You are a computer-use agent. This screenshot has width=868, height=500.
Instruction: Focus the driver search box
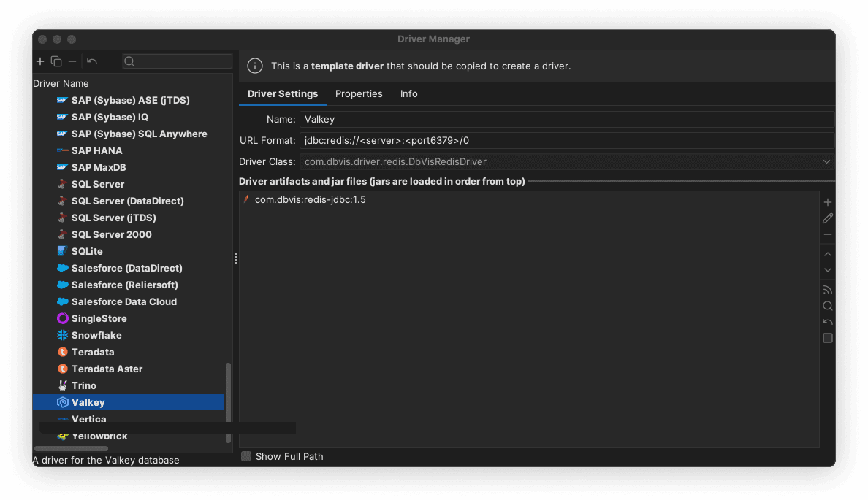coord(178,61)
